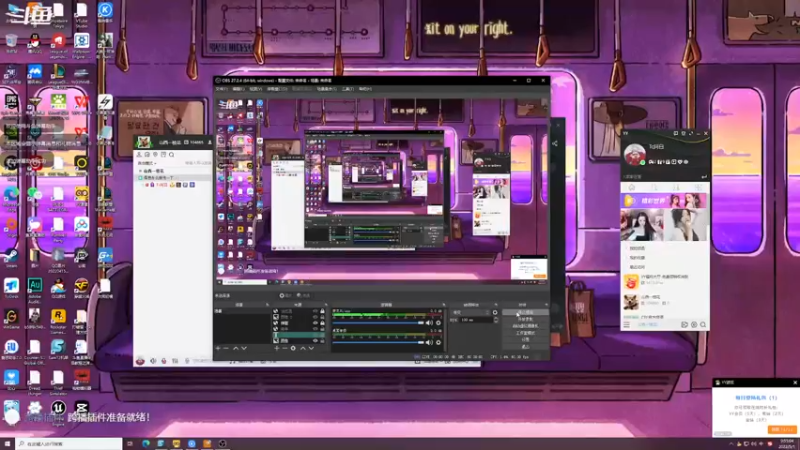This screenshot has height=450, width=800.
Task: Toggle visibility of the second source in the list
Action: (315, 317)
